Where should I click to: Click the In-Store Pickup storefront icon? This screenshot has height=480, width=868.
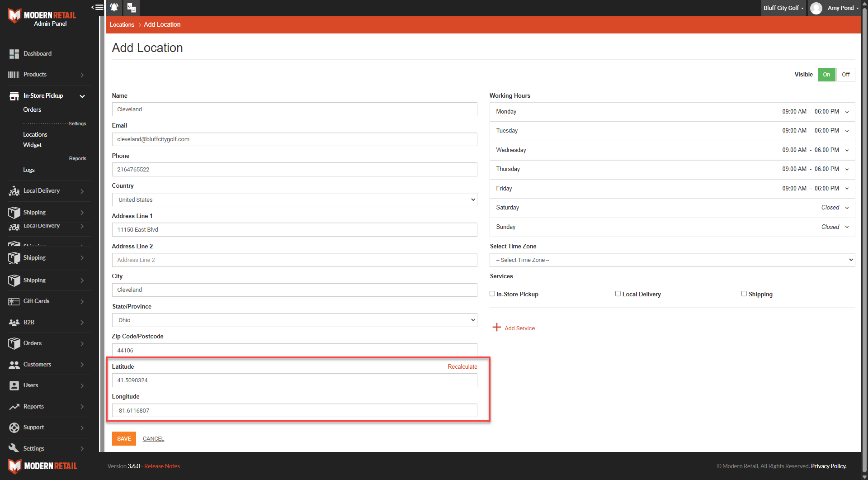[x=14, y=96]
